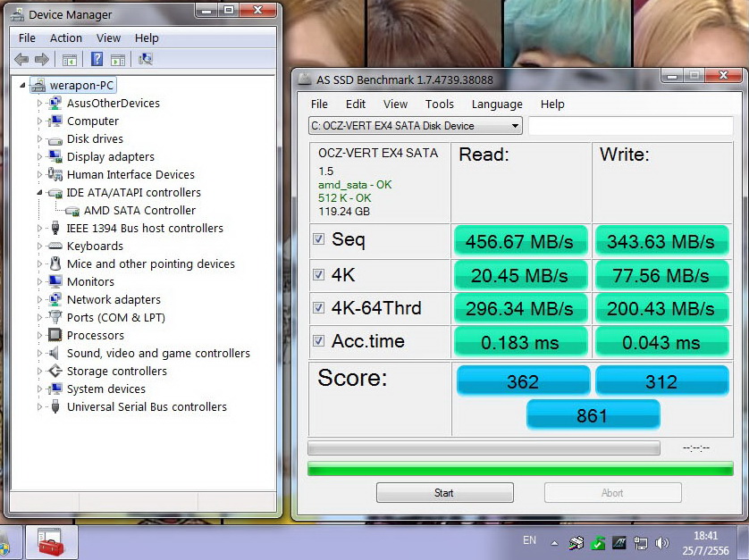Open the View menu in AS SSD Benchmark

395,104
